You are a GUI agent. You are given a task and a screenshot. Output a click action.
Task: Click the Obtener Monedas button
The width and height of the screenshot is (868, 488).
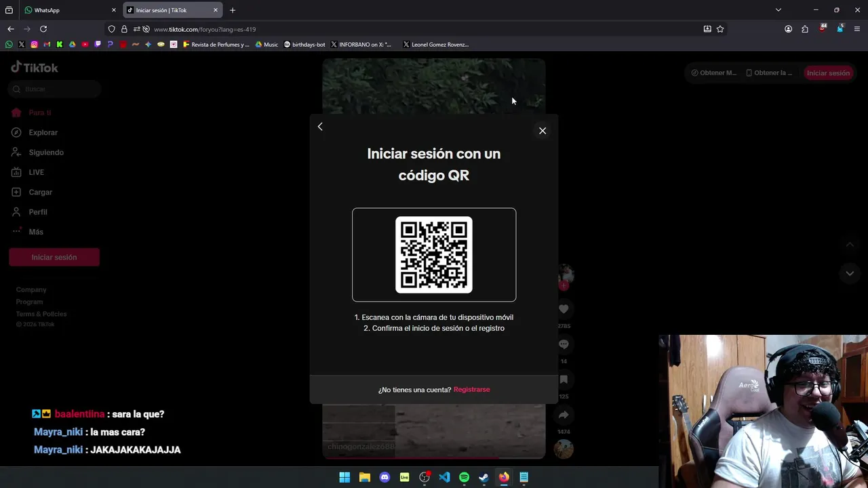point(713,73)
